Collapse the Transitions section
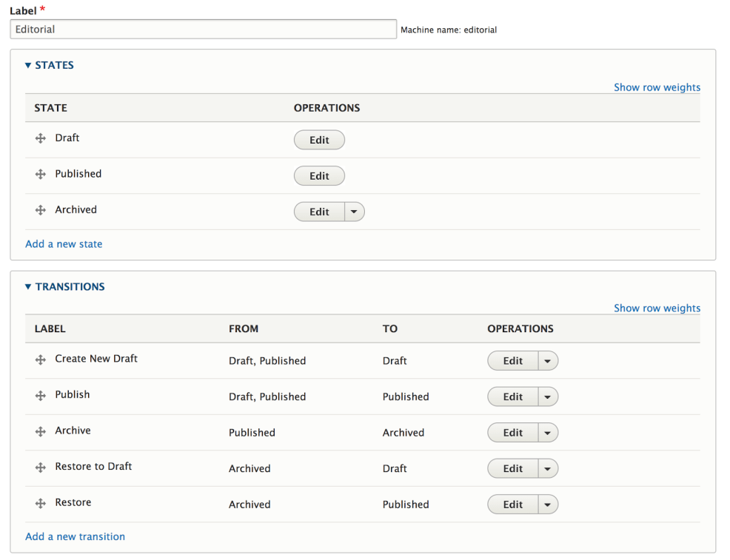 click(65, 286)
